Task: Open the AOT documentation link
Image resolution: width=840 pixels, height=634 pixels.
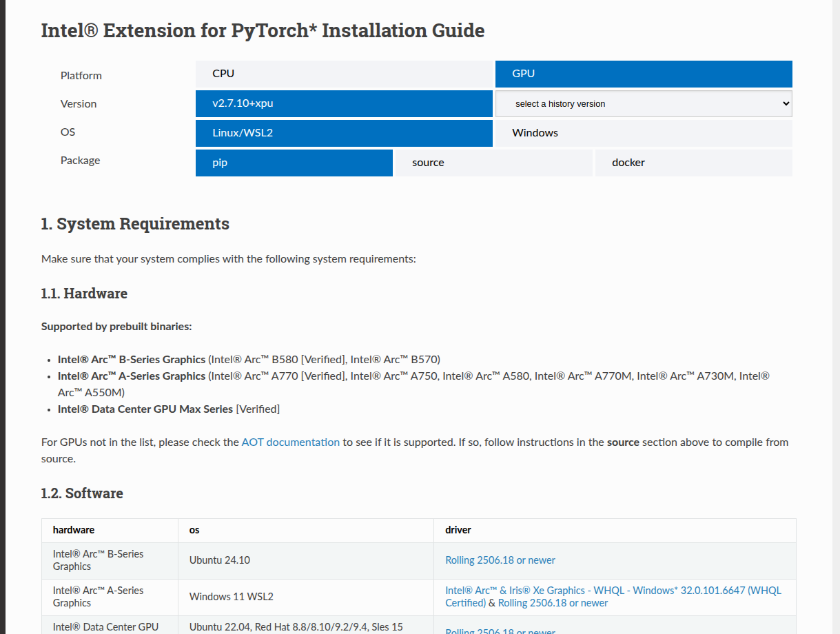Action: tap(290, 442)
